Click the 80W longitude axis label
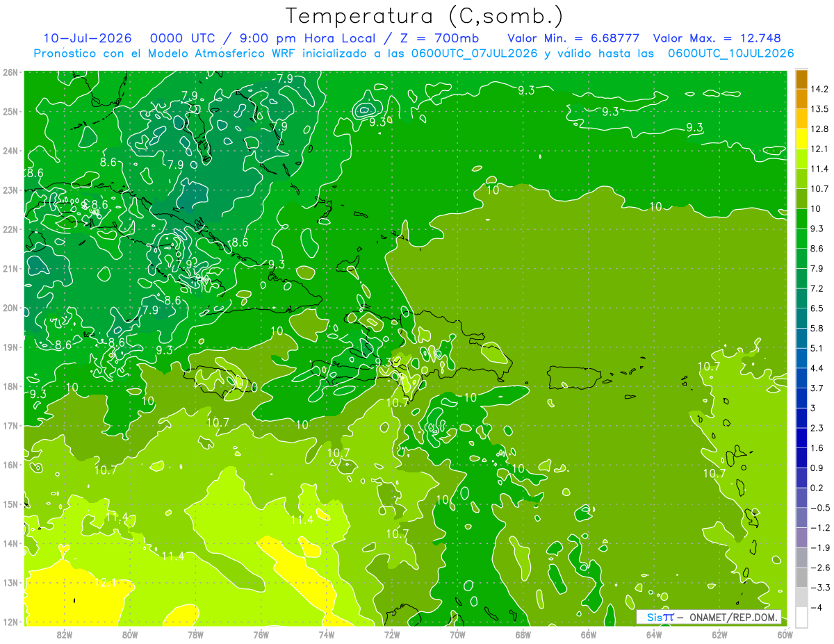The width and height of the screenshot is (834, 644). 130,634
